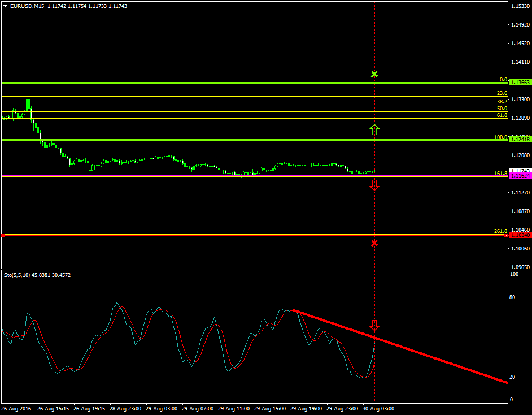Click the 0.0 Fibonacci level line

pyautogui.click(x=254, y=82)
